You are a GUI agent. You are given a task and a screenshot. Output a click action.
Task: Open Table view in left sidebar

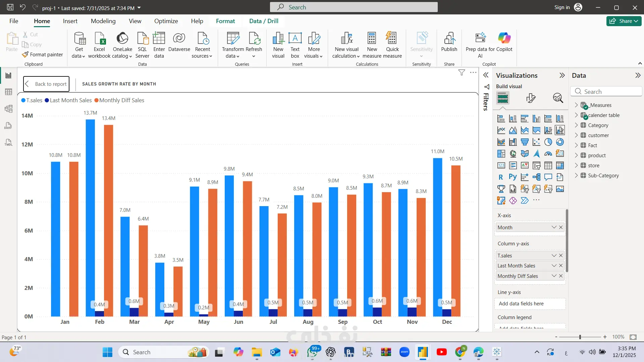tap(9, 92)
